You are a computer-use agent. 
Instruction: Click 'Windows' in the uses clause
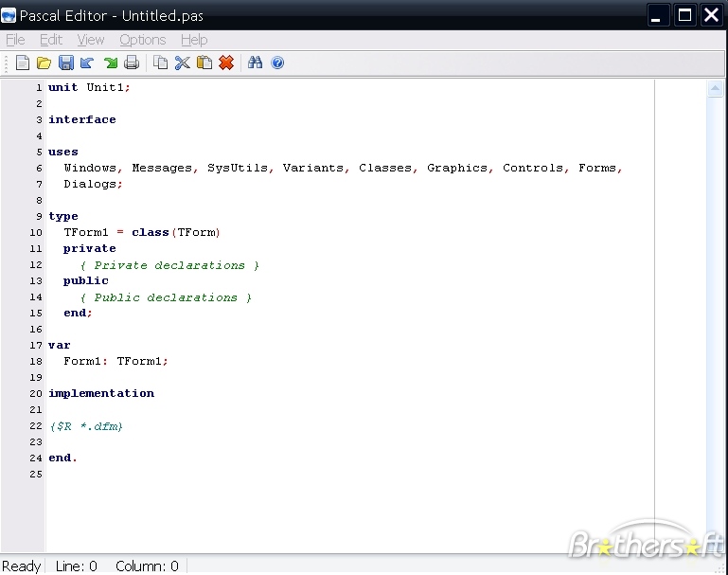pos(90,168)
